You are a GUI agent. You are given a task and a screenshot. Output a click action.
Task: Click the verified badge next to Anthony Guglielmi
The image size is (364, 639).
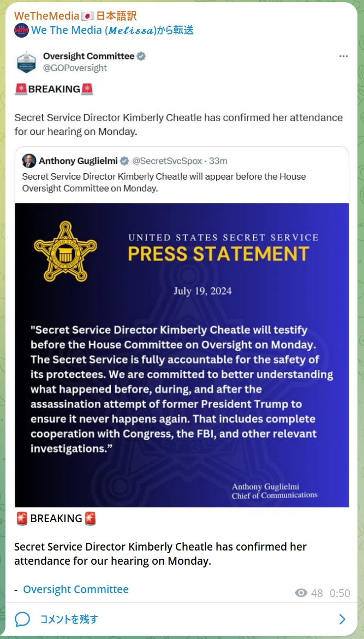tap(124, 161)
